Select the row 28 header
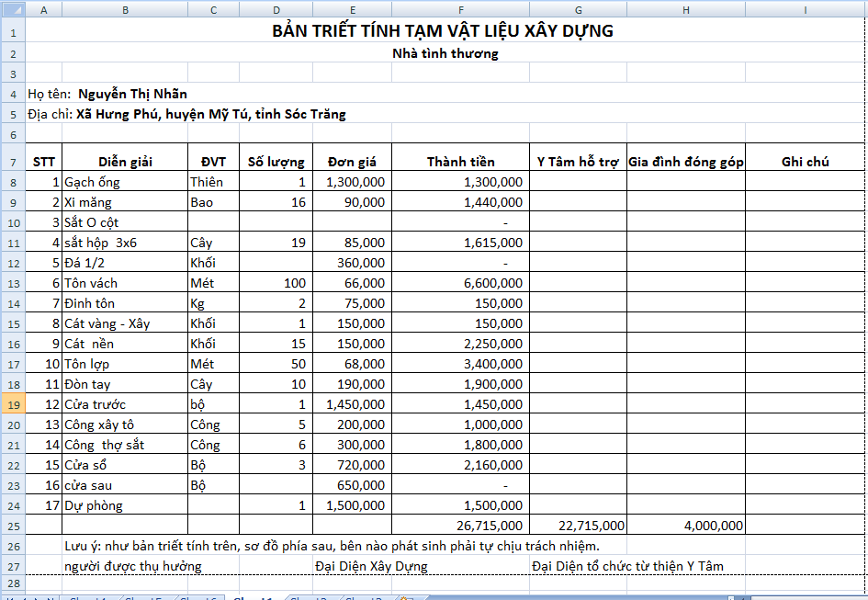The height and width of the screenshot is (600, 868). coord(13,583)
